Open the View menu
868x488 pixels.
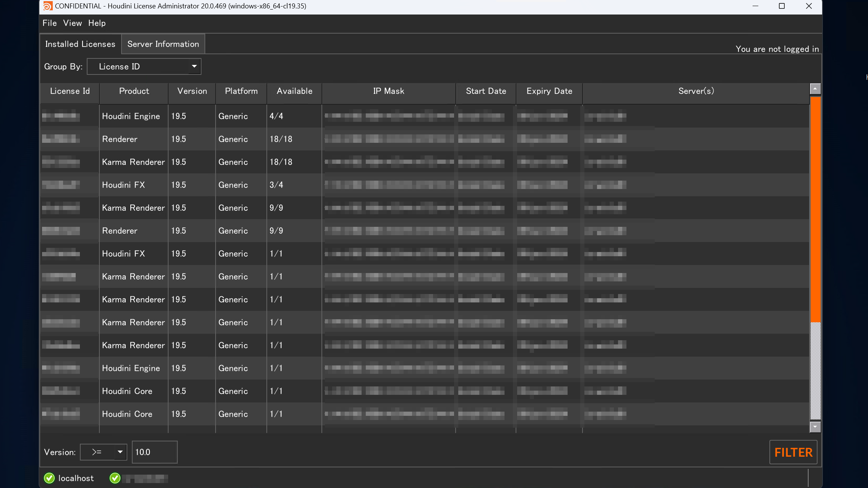tap(73, 23)
